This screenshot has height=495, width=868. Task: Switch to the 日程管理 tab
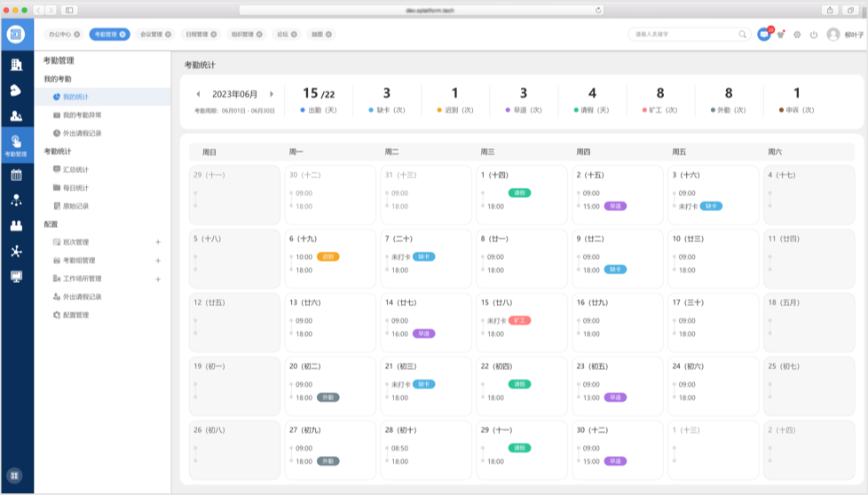point(196,35)
